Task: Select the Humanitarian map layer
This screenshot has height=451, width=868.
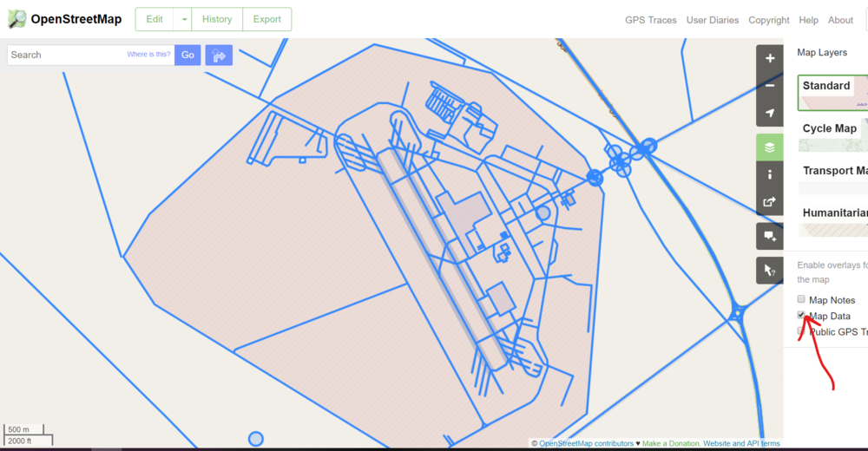Action: pos(832,220)
